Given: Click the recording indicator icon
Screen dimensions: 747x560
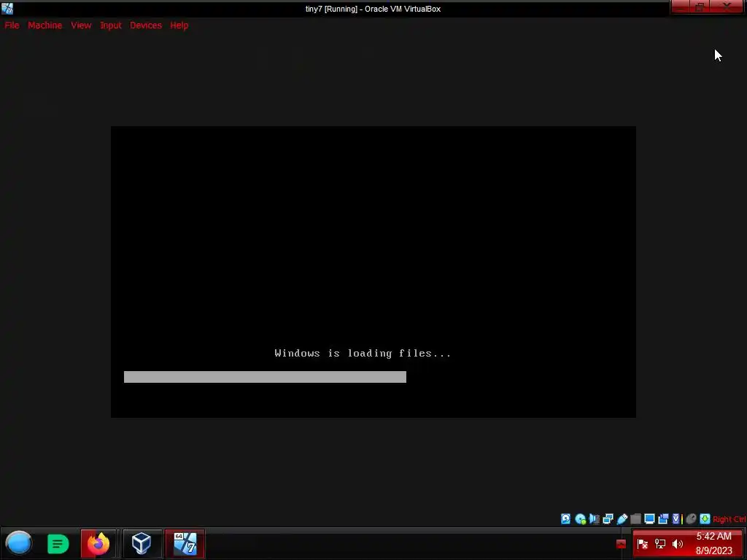Looking at the screenshot, I should click(663, 519).
